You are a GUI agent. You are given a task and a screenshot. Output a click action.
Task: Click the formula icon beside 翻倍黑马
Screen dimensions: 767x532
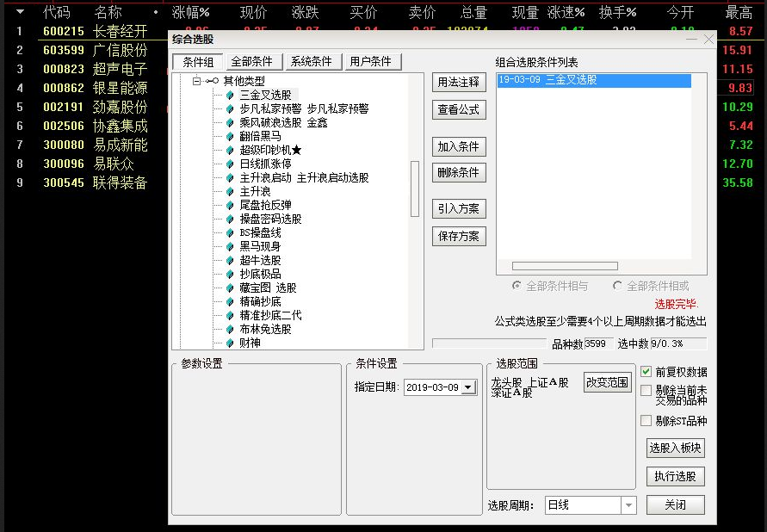click(230, 136)
